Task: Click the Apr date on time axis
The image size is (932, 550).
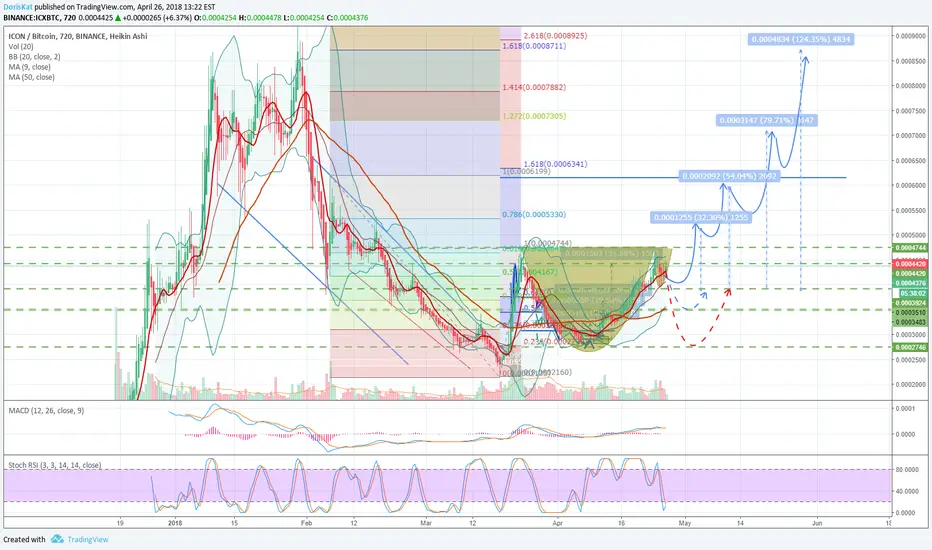Action: 557,523
